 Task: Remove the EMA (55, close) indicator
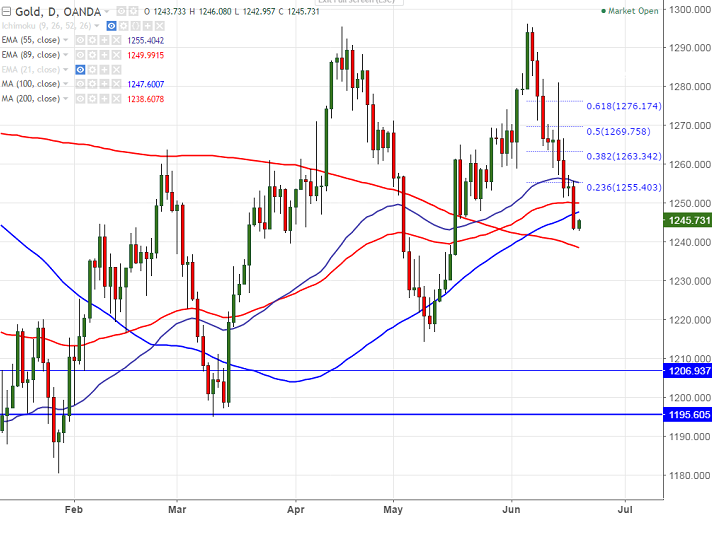click(x=117, y=40)
